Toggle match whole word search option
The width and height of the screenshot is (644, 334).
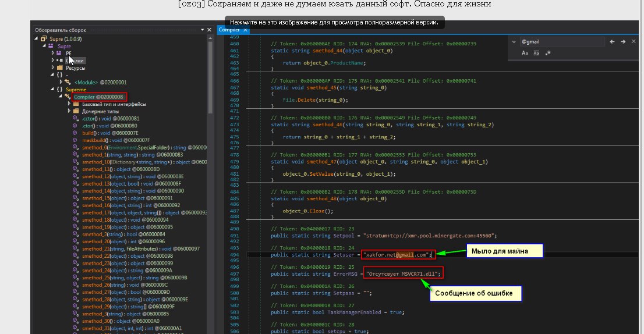[x=536, y=52]
